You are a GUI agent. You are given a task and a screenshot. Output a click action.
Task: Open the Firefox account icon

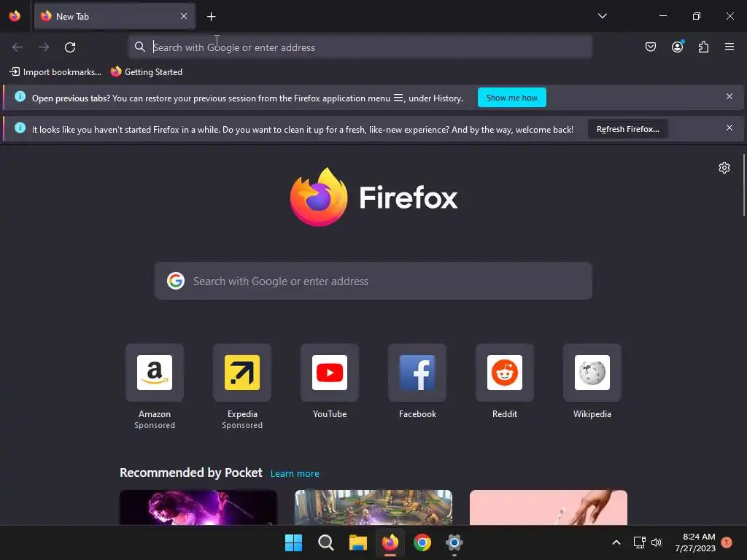point(677,47)
